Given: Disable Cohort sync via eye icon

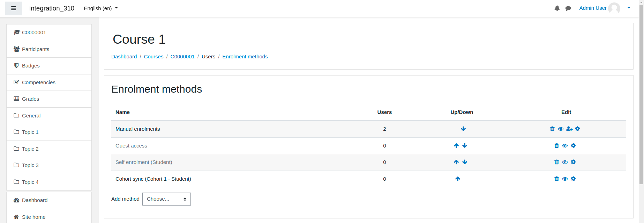Looking at the screenshot, I should pyautogui.click(x=565, y=179).
